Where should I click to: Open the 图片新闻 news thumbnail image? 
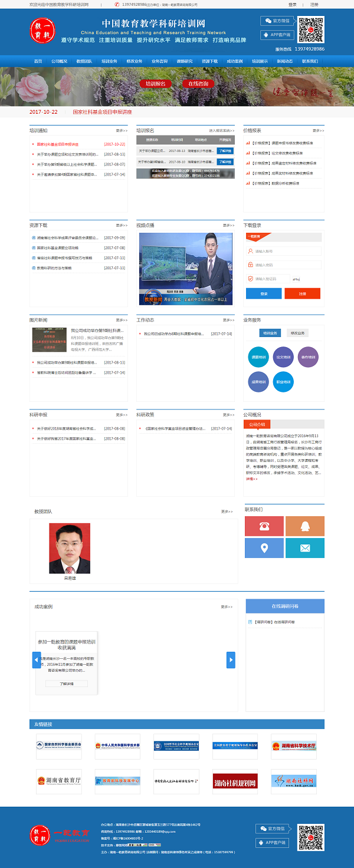(50, 340)
